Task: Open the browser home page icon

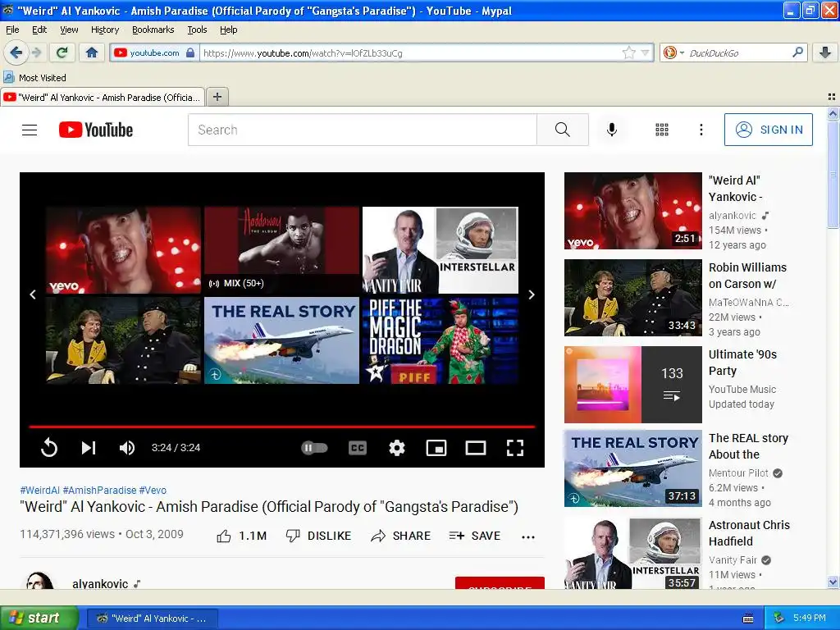Action: 92,52
